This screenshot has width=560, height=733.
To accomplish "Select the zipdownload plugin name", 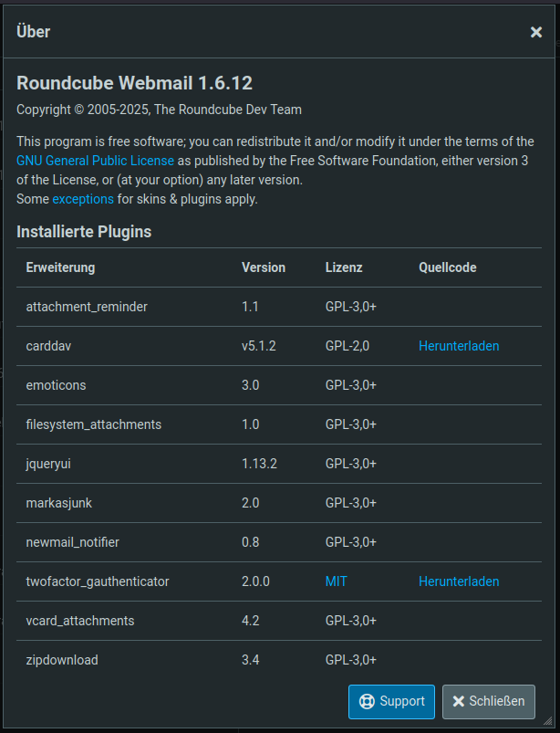I will point(62,660).
